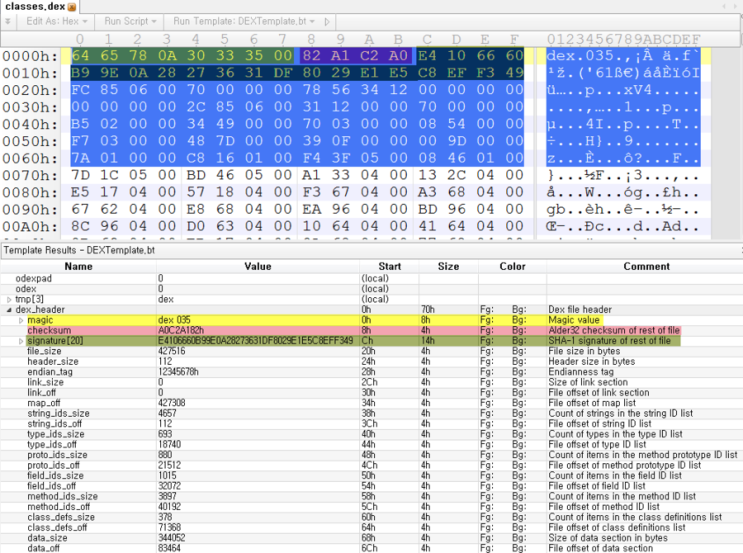The height and width of the screenshot is (553, 743).
Task: Select the map_off row
Action: pyautogui.click(x=372, y=403)
